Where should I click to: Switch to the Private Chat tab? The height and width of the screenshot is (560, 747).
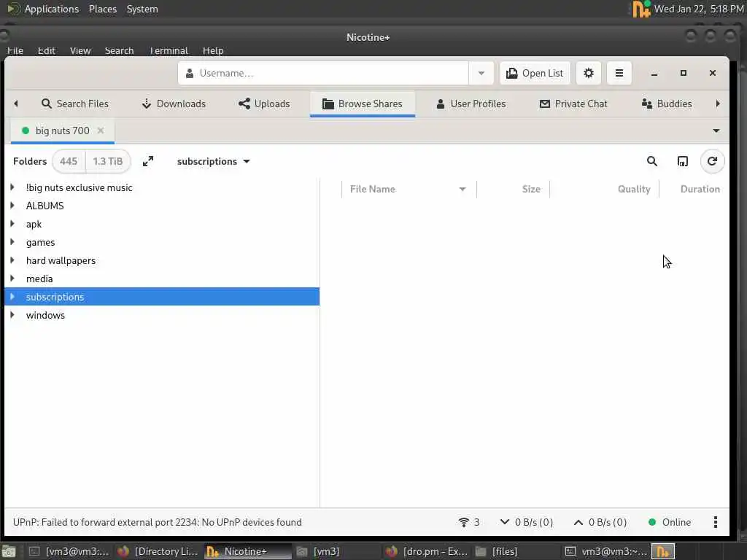[573, 104]
